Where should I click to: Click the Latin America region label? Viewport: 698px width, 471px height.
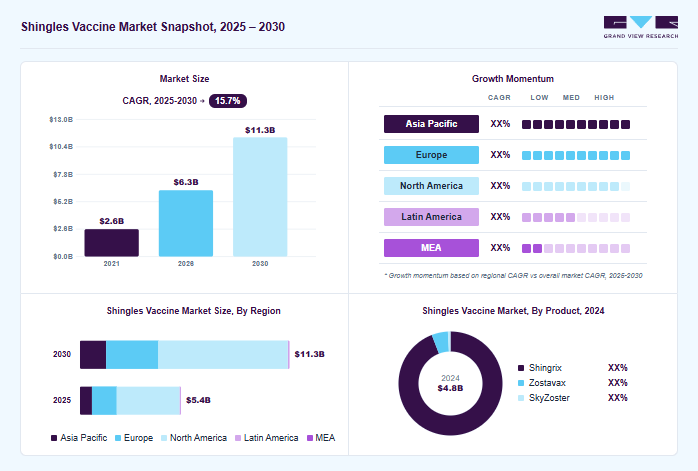click(431, 217)
